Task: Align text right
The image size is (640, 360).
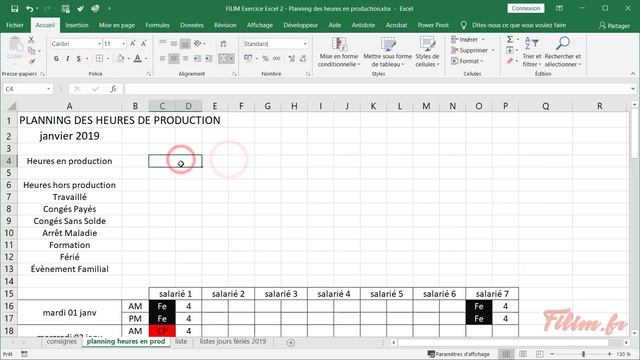Action: [185, 59]
